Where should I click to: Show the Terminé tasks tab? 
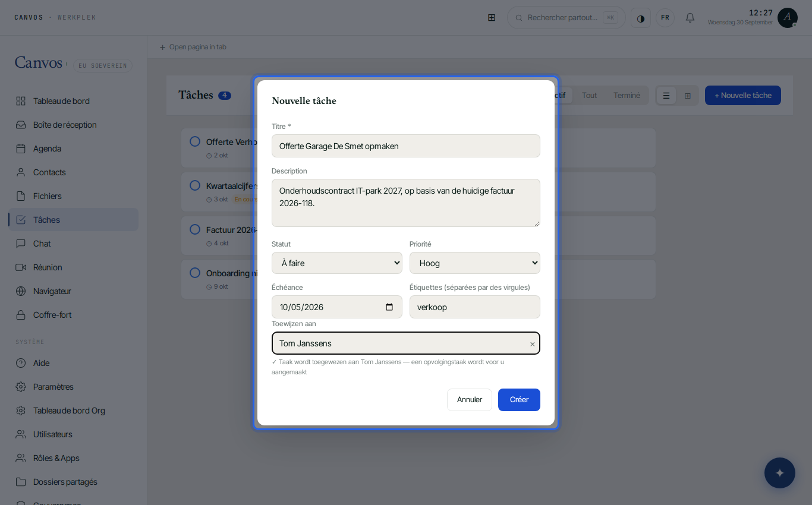(x=627, y=96)
